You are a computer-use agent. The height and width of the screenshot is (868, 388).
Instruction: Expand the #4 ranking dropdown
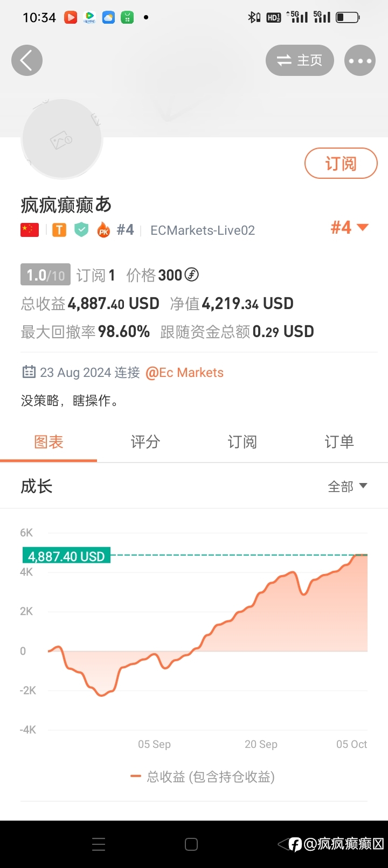click(x=350, y=228)
